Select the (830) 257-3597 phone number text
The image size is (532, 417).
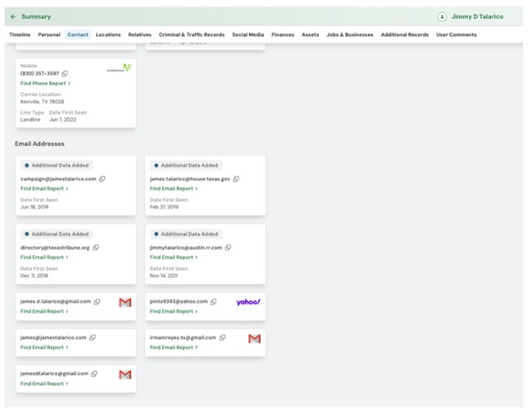pyautogui.click(x=40, y=74)
